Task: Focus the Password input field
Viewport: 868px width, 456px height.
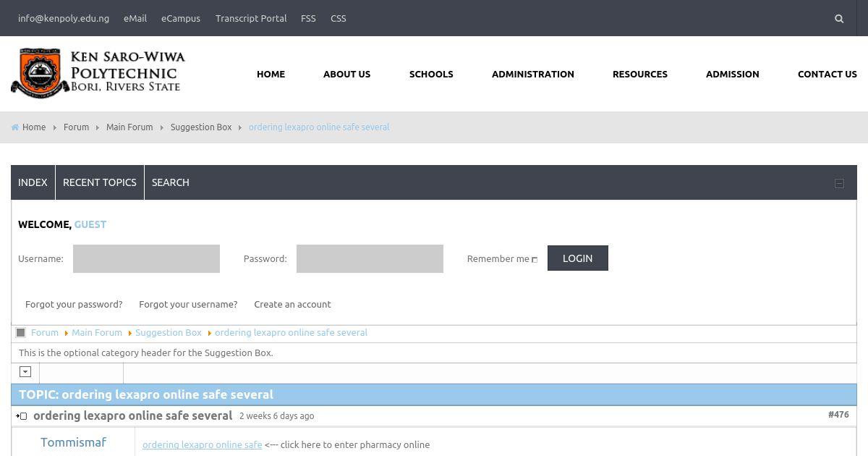Action: (370, 258)
